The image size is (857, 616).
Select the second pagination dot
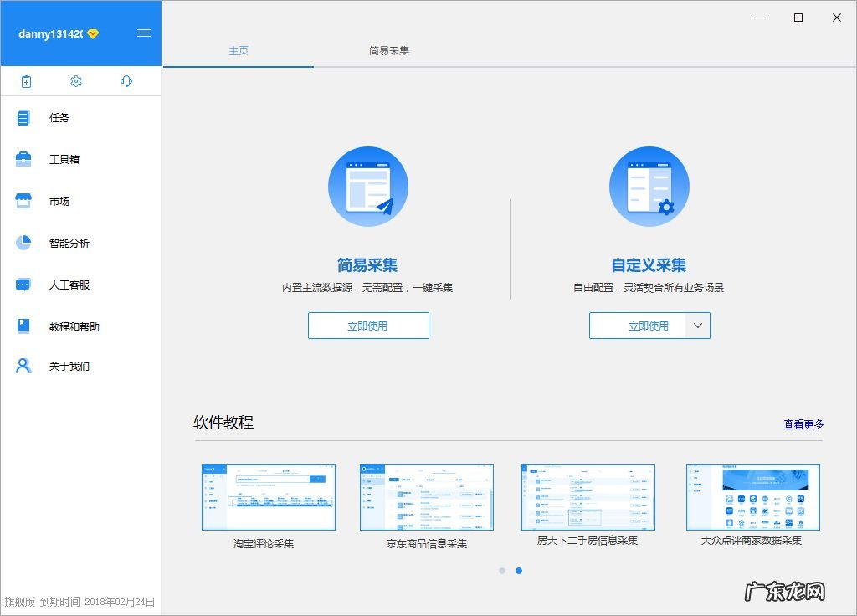tap(519, 570)
